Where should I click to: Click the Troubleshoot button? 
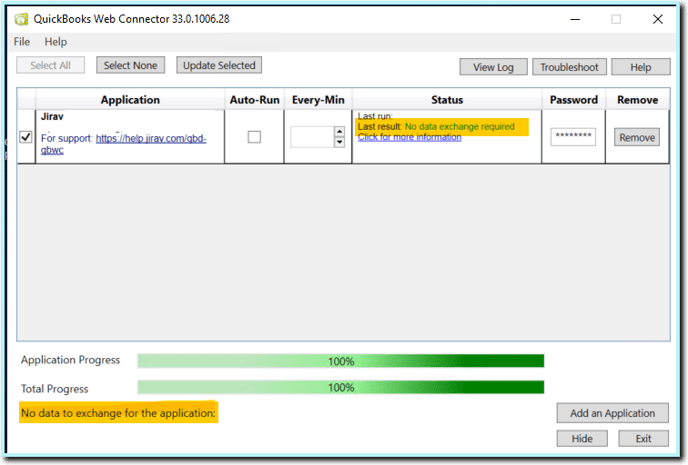(570, 67)
